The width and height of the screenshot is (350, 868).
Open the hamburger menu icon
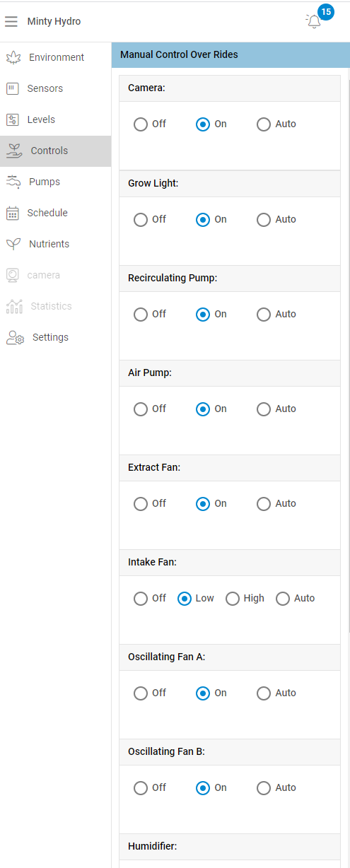coord(11,21)
